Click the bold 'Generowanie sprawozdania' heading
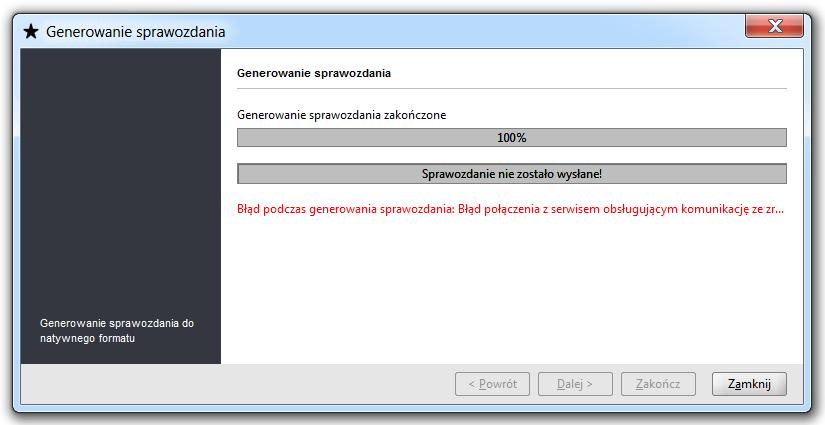This screenshot has height=425, width=825. click(314, 73)
